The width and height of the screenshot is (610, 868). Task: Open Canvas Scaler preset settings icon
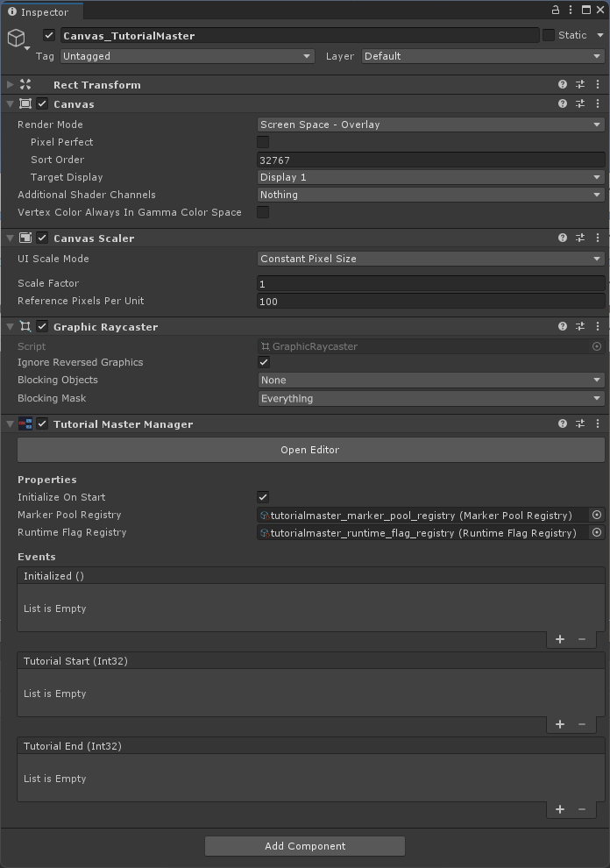pos(580,238)
